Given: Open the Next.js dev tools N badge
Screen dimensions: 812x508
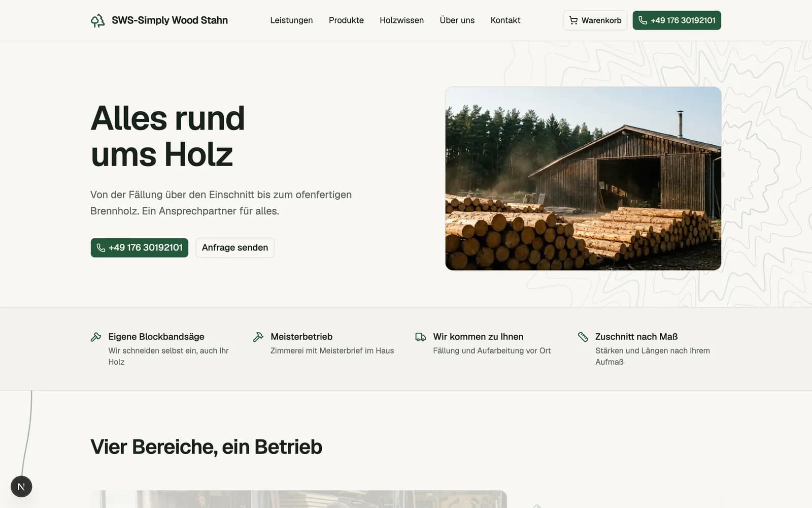Looking at the screenshot, I should 21,487.
